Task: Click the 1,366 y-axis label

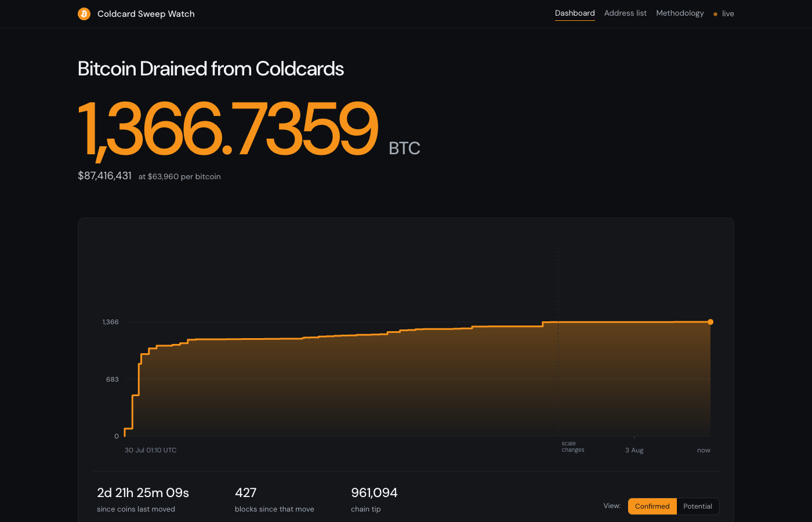Action: point(111,322)
